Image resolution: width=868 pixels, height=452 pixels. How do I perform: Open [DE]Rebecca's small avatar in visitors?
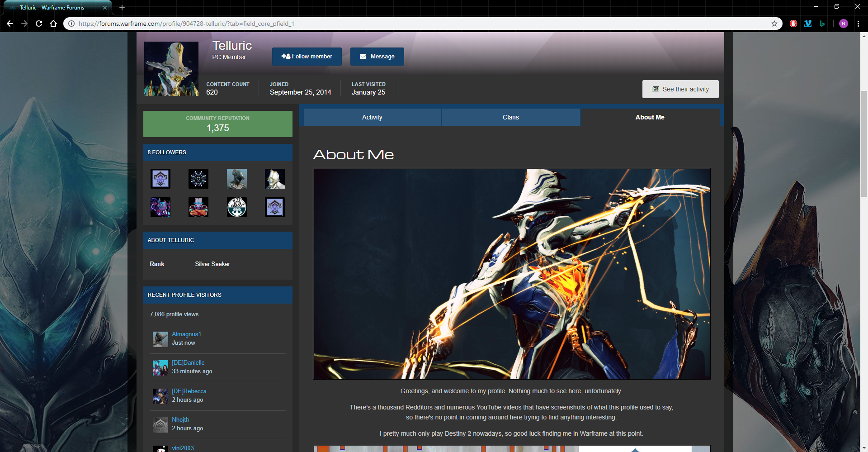point(160,396)
